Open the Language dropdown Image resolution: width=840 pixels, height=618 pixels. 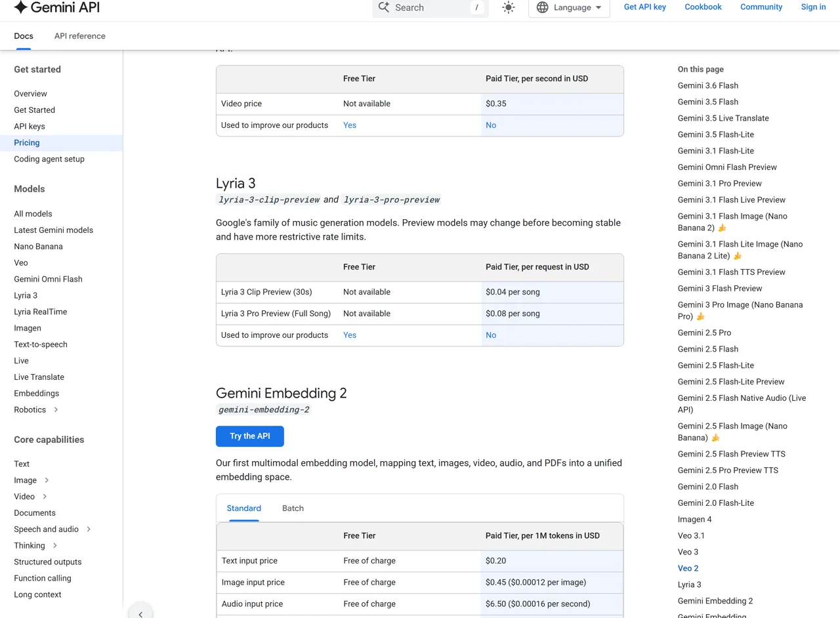(x=569, y=7)
